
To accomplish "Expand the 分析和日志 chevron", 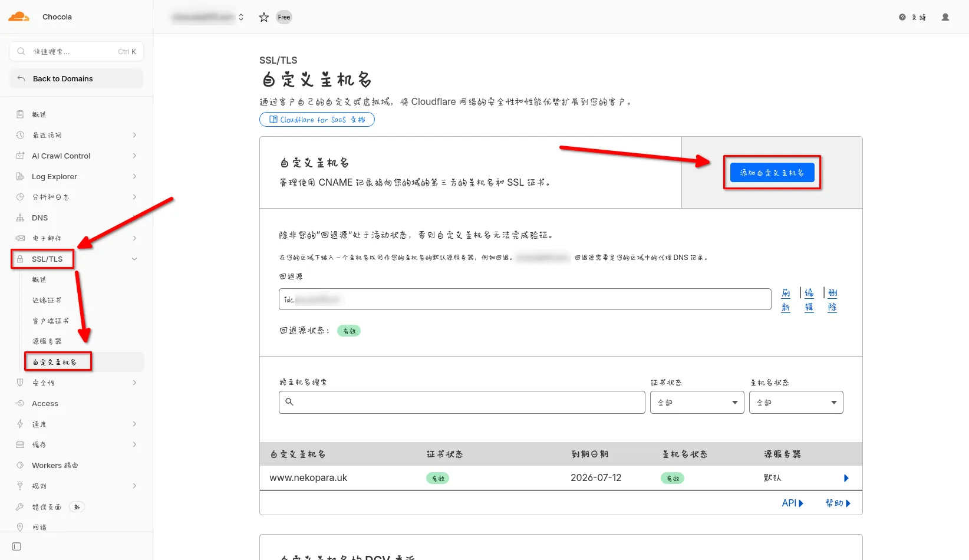I will [x=134, y=197].
